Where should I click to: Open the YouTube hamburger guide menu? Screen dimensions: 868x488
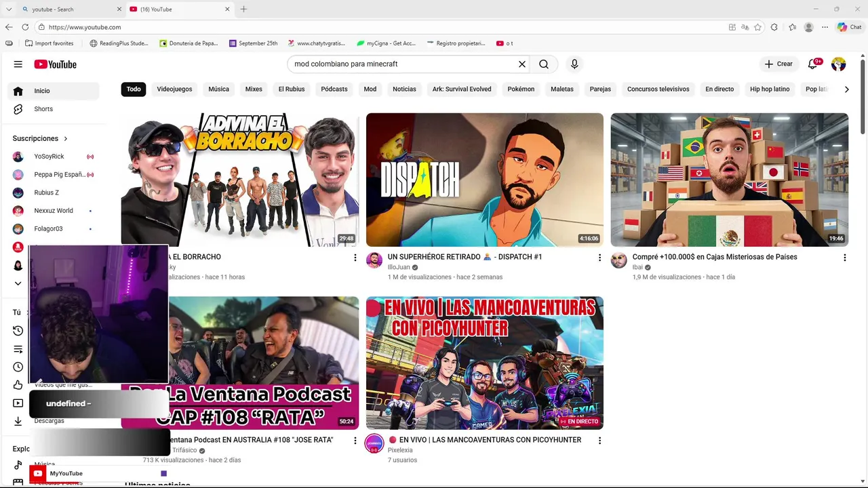(18, 64)
